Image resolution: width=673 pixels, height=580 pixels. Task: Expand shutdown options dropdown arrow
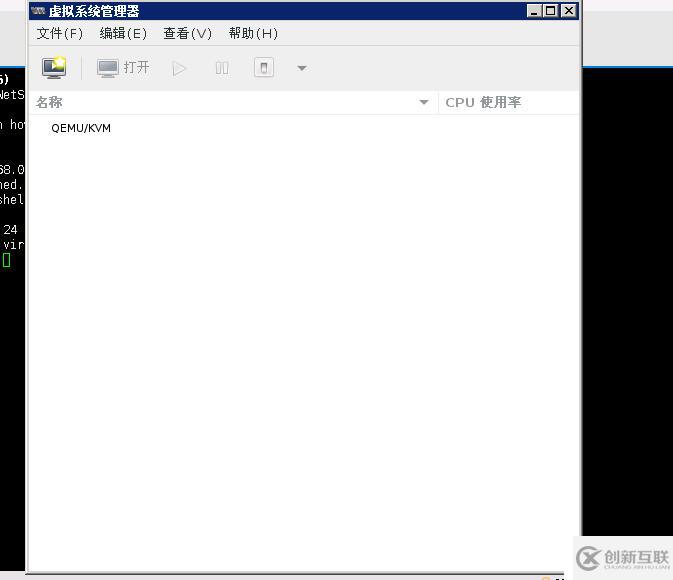[302, 68]
